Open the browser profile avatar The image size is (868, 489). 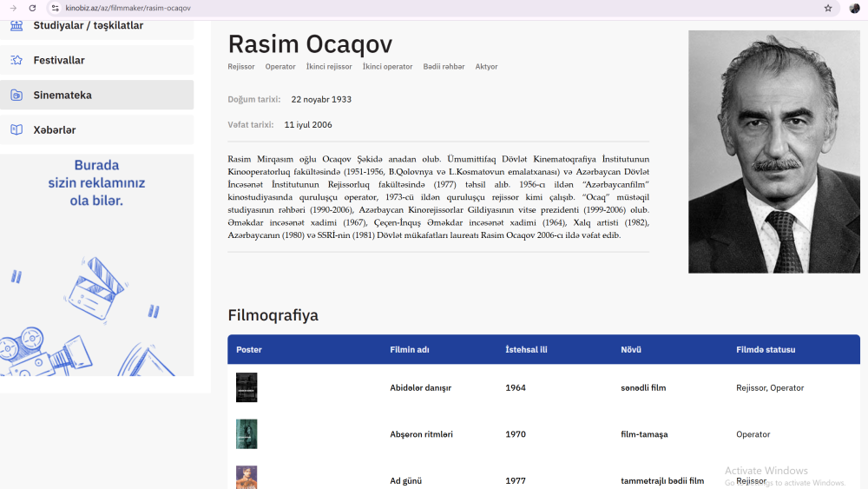pos(854,8)
